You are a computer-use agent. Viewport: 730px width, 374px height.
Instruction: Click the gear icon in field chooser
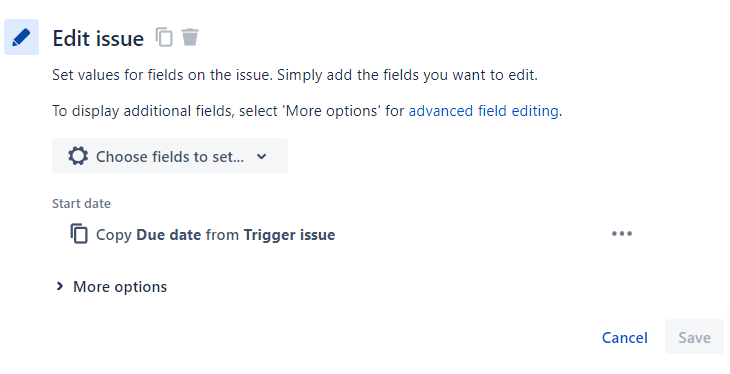[x=78, y=156]
